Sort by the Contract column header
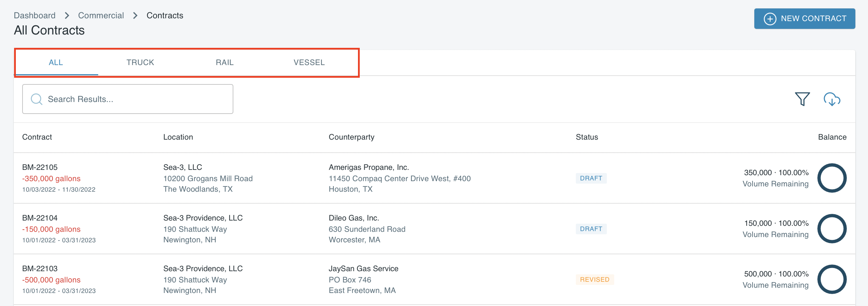Image resolution: width=868 pixels, height=306 pixels. [37, 137]
